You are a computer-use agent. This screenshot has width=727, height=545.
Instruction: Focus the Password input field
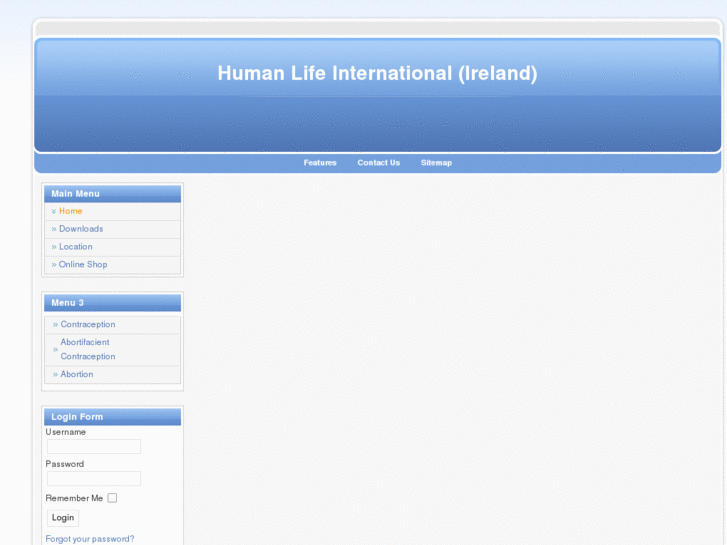coord(94,479)
